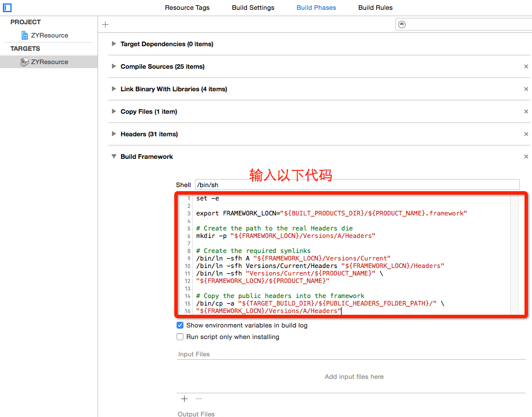Image resolution: width=532 pixels, height=417 pixels.
Task: Expand Copy Files section
Action: (114, 111)
